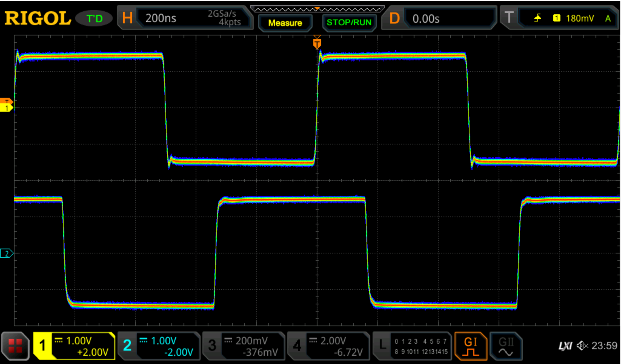Click the LXI status icon
The width and height of the screenshot is (621, 364).
(565, 346)
